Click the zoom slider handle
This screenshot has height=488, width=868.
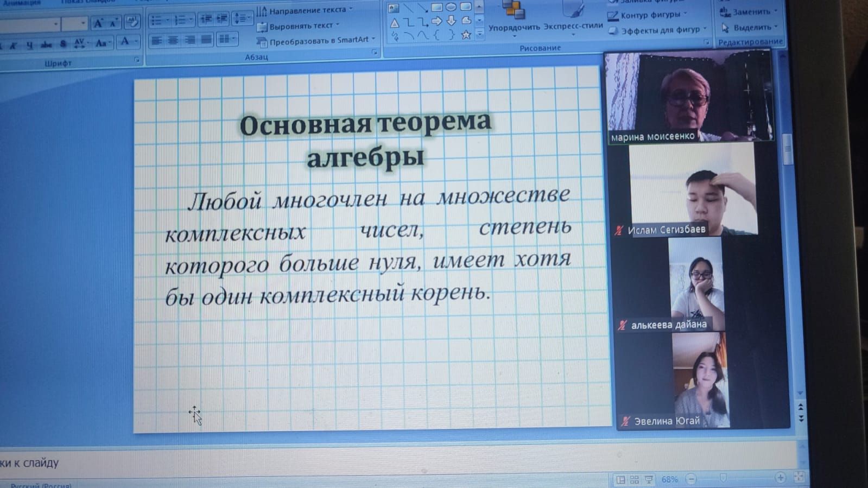[x=723, y=478]
